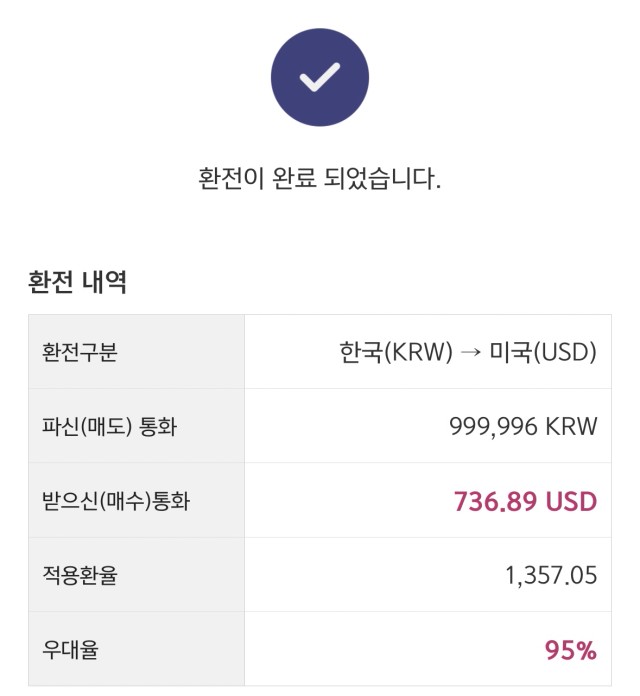
Task: Select the 999,996 KRW amount value
Action: coord(523,426)
